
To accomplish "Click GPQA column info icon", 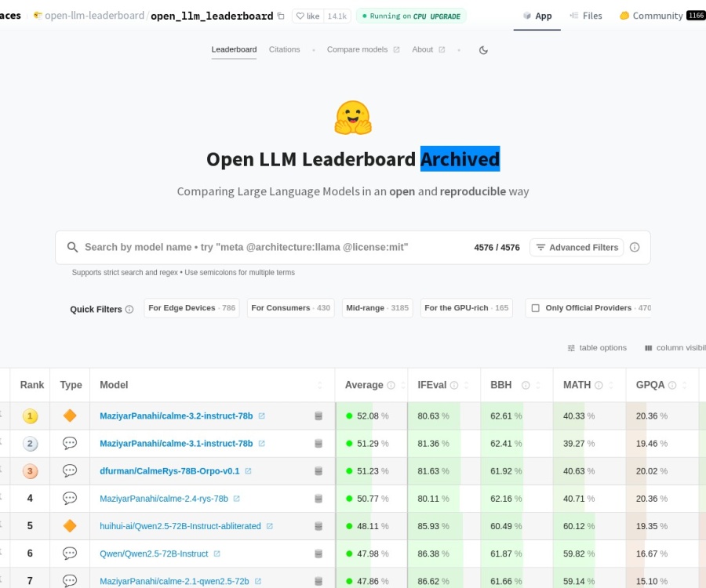I will coord(672,385).
